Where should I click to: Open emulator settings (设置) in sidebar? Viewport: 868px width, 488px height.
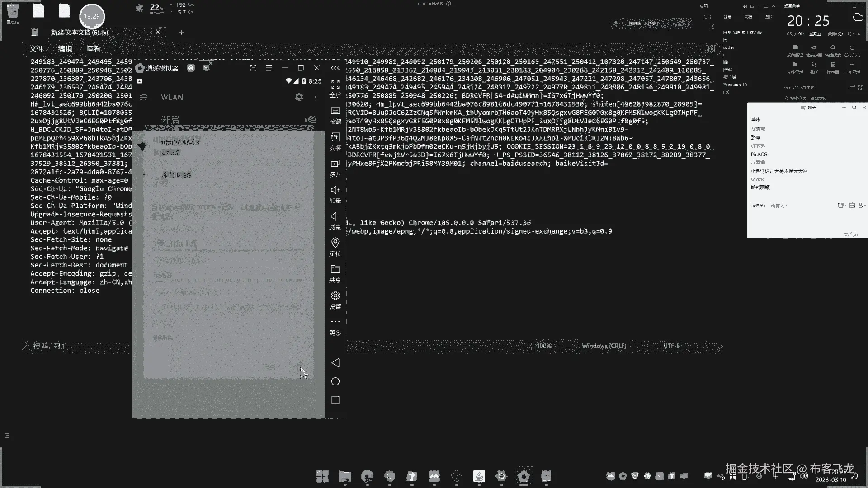point(335,296)
